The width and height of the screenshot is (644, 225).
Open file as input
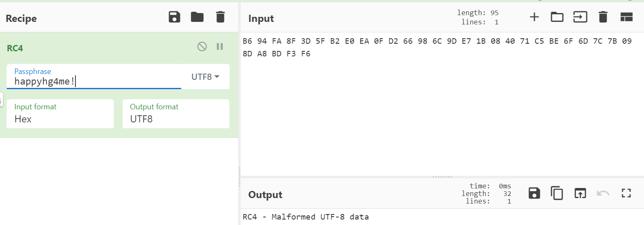[x=580, y=17]
